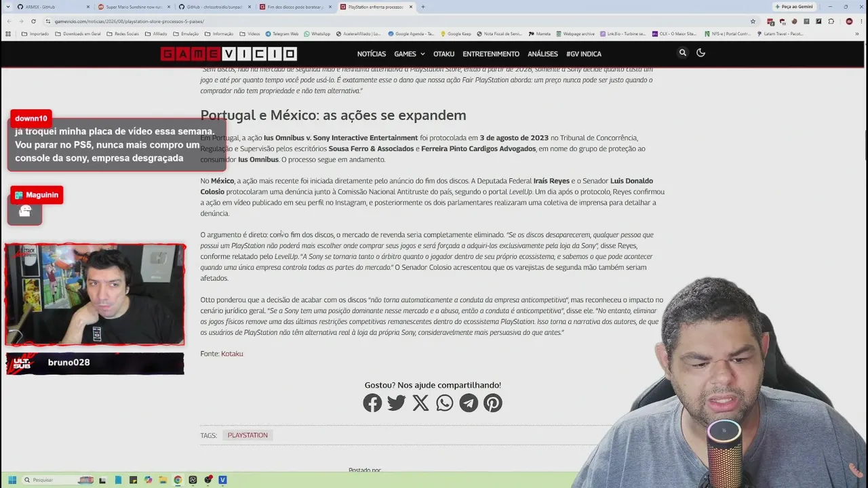Open the OTAKU section
The width and height of the screenshot is (868, 488).
click(444, 54)
